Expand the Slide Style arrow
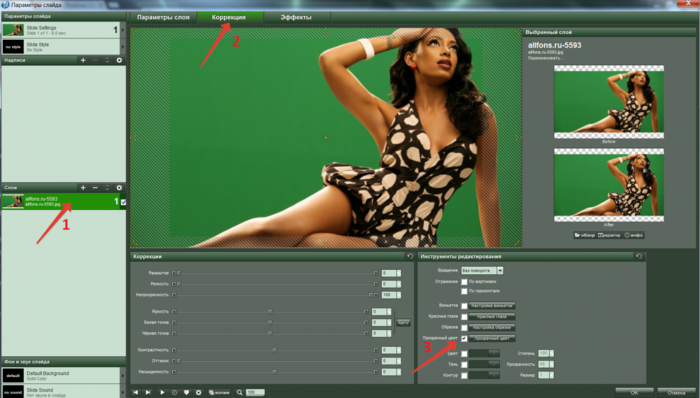700x398 pixels. pyautogui.click(x=123, y=46)
